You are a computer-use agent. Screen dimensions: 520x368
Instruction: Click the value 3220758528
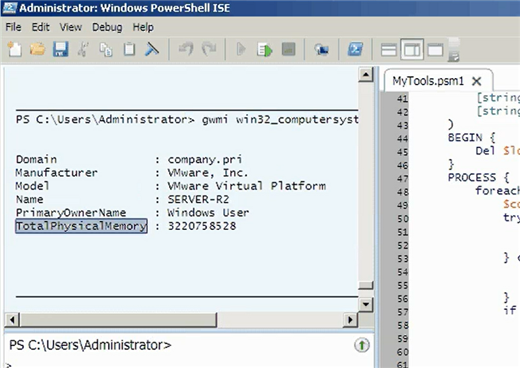tap(202, 226)
